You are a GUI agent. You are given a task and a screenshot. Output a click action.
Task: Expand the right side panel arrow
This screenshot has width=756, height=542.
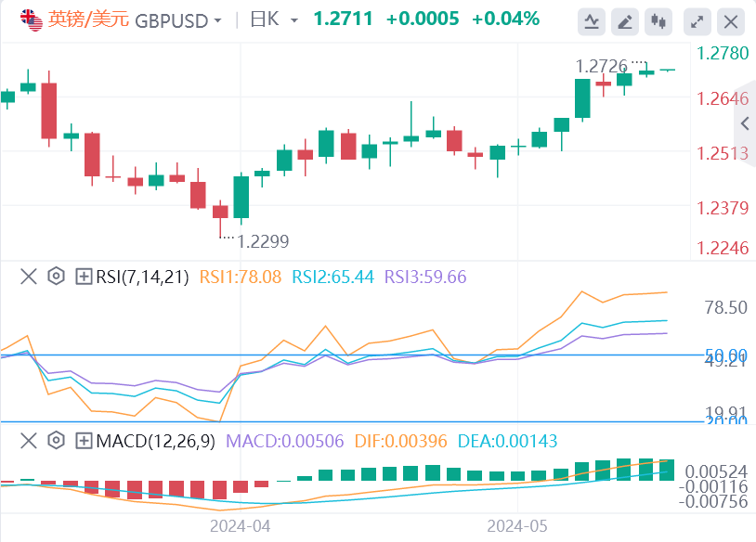[745, 123]
